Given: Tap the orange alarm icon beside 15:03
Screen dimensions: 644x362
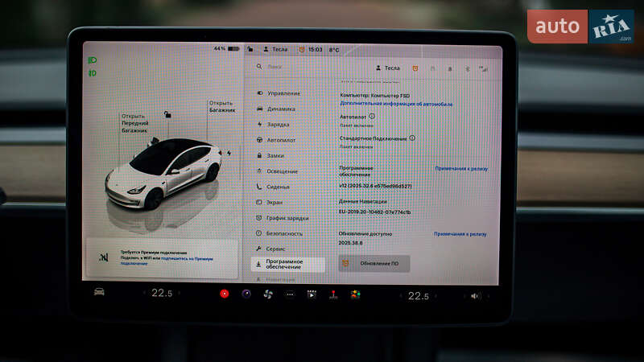Looking at the screenshot, I should click(302, 49).
